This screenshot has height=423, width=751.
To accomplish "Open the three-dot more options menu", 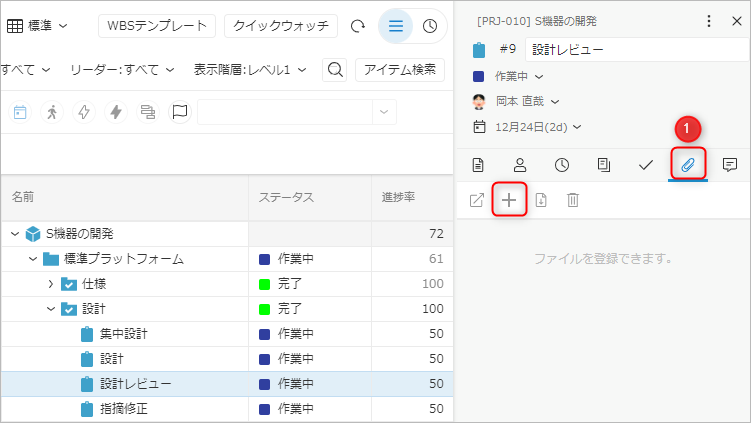I will click(x=709, y=21).
